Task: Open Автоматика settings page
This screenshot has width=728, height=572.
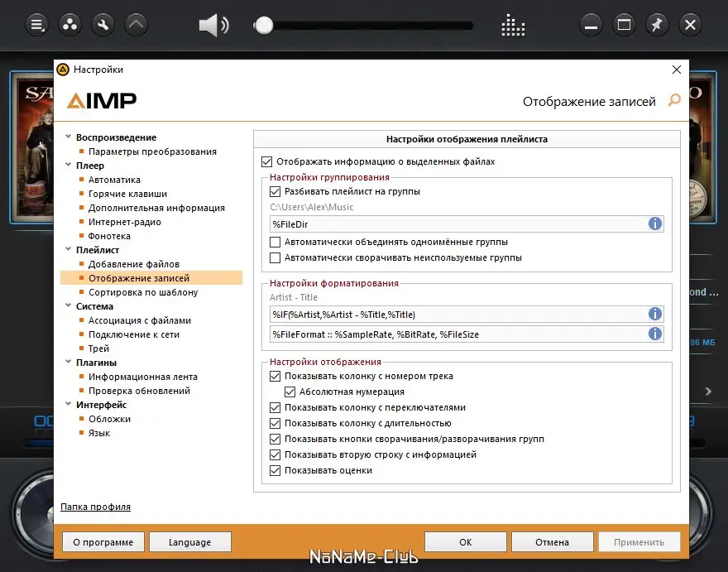Action: (x=114, y=180)
